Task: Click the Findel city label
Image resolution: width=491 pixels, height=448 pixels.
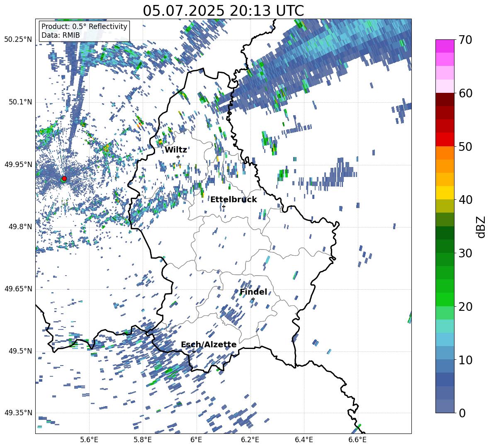Action: (x=253, y=292)
